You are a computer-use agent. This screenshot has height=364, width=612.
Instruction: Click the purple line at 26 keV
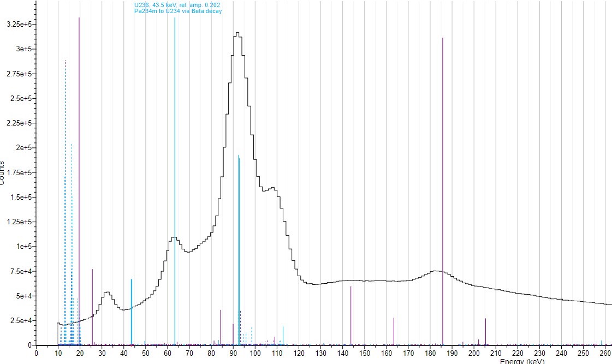pos(92,307)
